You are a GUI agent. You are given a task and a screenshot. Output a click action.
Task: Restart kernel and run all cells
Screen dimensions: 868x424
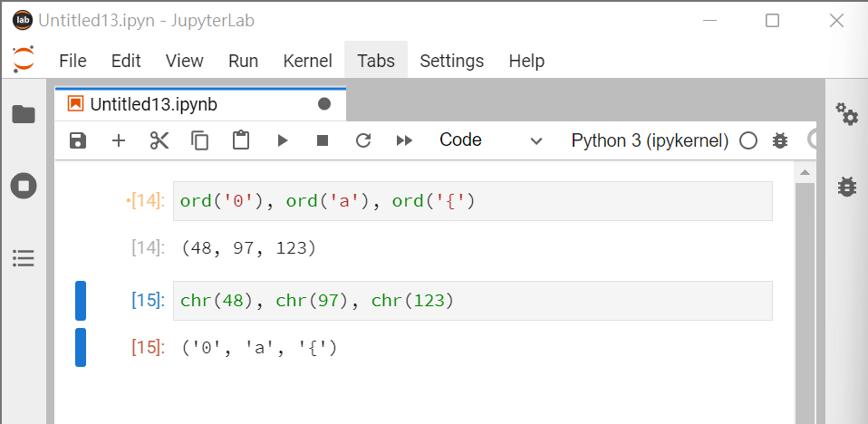tap(405, 140)
